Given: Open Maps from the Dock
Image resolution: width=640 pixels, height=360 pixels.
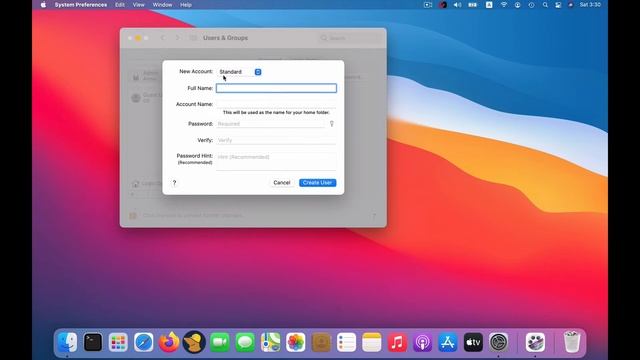Looking at the screenshot, I should pyautogui.click(x=270, y=342).
